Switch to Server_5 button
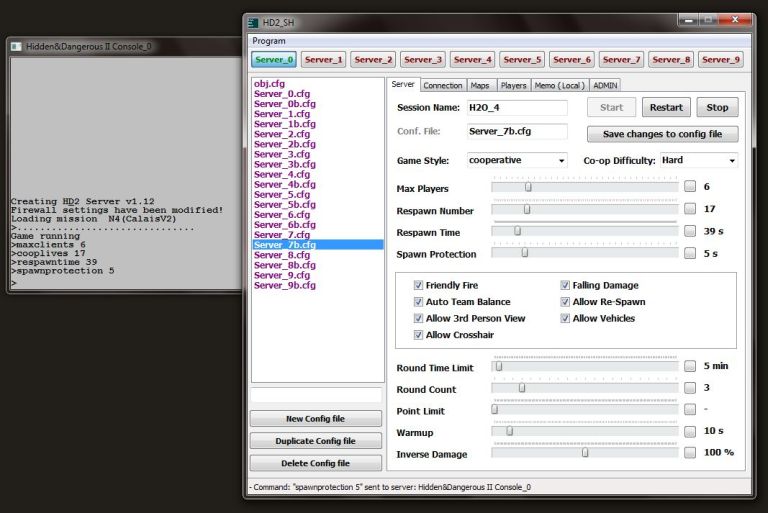 522,60
